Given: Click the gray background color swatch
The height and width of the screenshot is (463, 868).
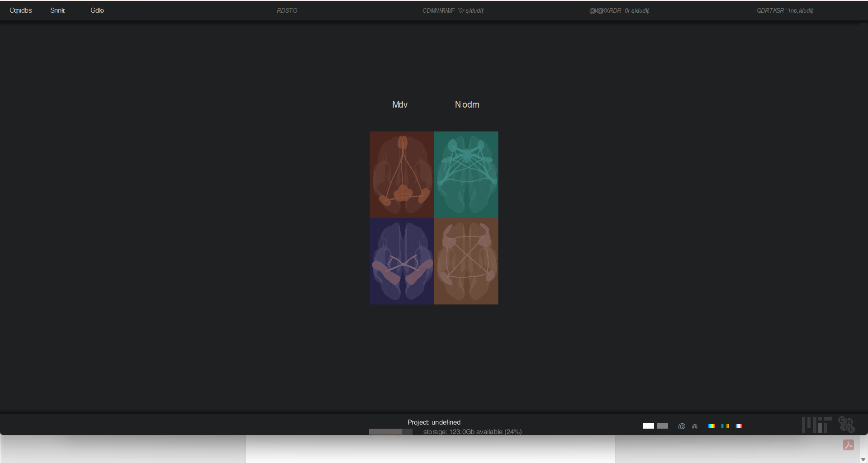Looking at the screenshot, I should [662, 426].
